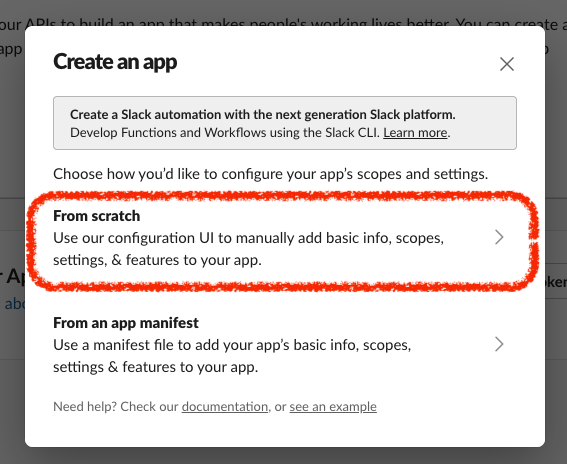Click 'Use a manifest file' description text
The height and width of the screenshot is (464, 567).
pyautogui.click(x=232, y=356)
